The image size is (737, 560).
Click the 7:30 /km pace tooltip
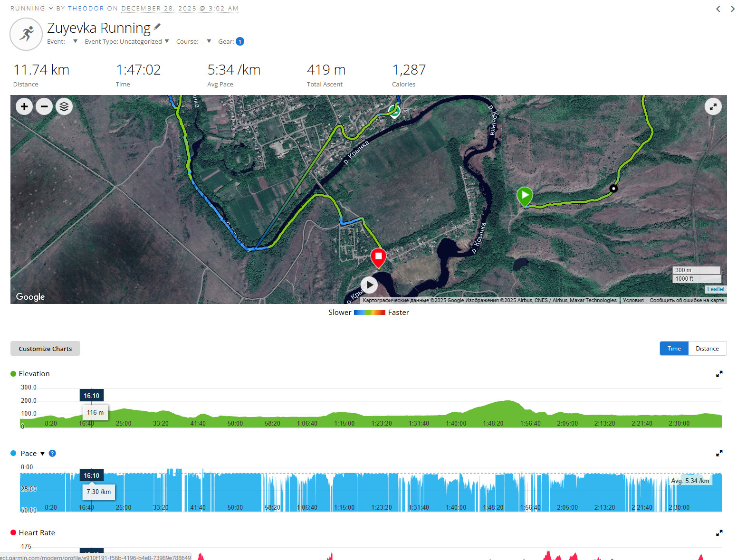(99, 492)
